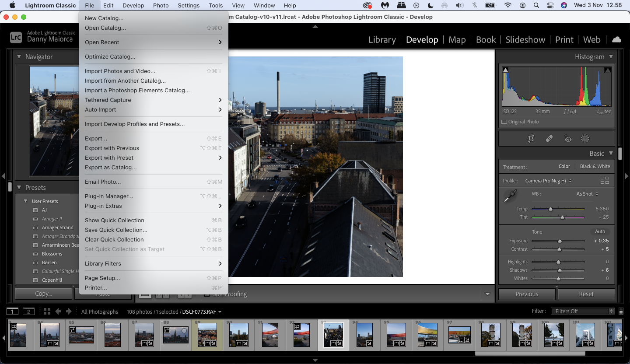This screenshot has height=364, width=630.
Task: Open Export with Preset submenu
Action: 153,157
